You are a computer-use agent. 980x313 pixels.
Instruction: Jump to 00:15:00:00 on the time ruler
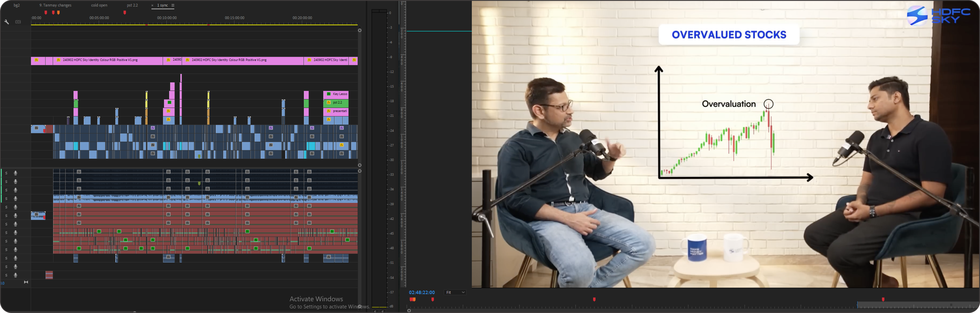point(234,18)
